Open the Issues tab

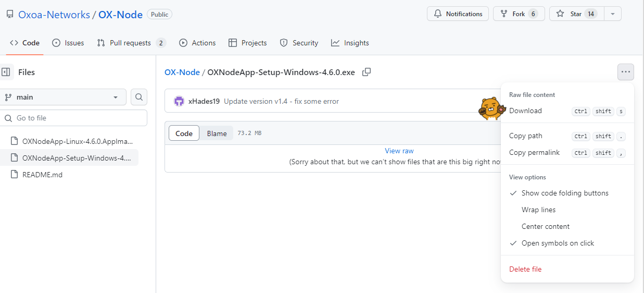(x=68, y=43)
